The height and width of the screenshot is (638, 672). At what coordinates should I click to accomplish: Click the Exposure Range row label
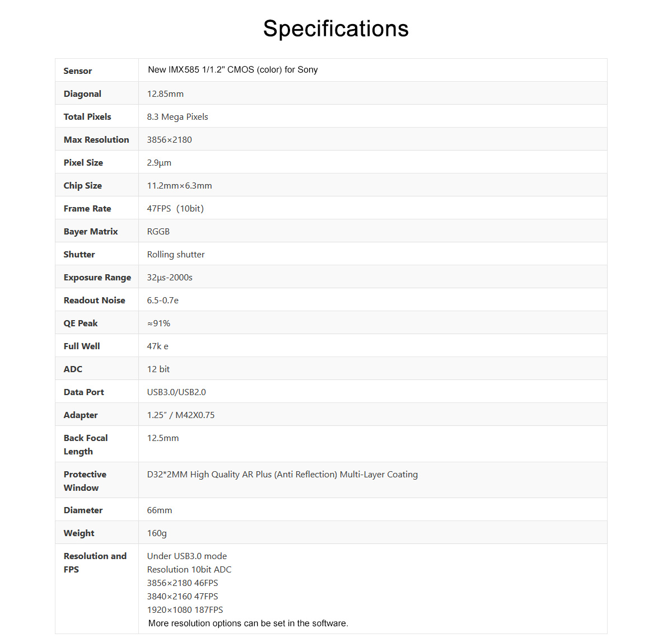[97, 278]
